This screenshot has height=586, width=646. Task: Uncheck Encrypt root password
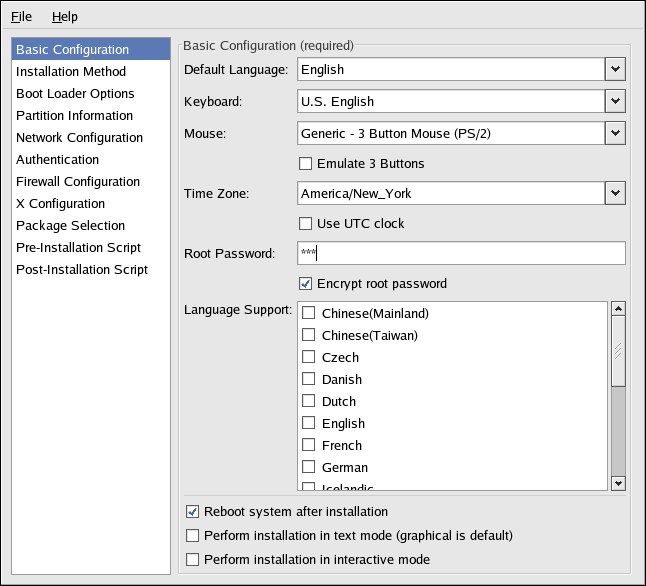click(x=307, y=284)
